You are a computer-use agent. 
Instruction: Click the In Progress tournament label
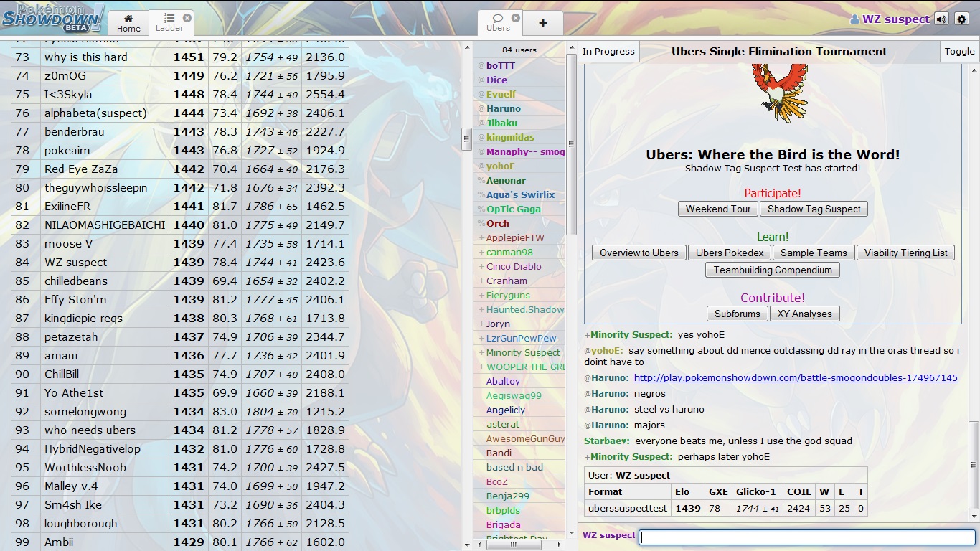pyautogui.click(x=608, y=51)
